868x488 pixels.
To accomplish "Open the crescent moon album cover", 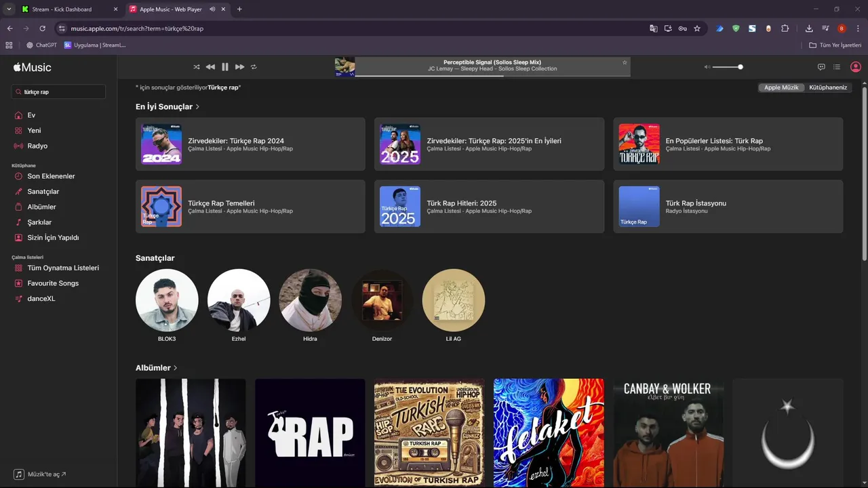I will (787, 433).
